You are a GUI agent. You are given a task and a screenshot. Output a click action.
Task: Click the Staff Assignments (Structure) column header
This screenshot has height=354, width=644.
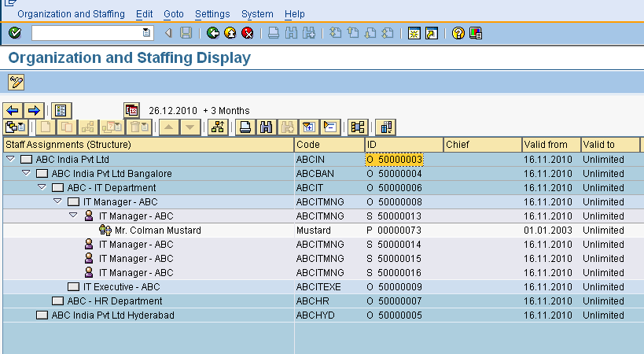tap(149, 145)
